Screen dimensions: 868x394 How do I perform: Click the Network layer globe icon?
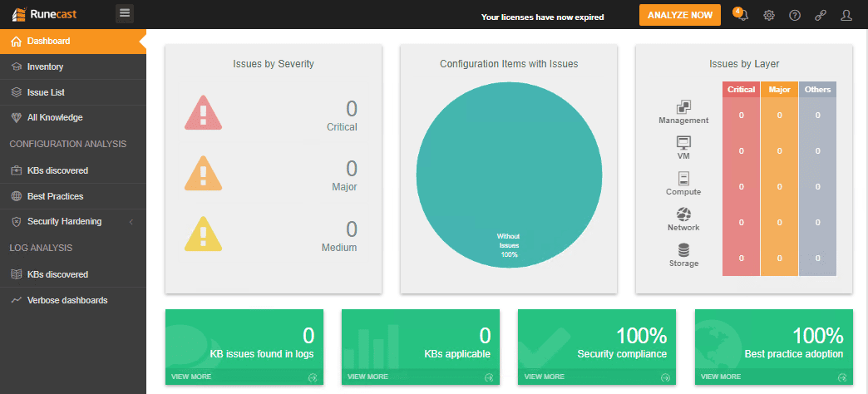[x=683, y=214]
